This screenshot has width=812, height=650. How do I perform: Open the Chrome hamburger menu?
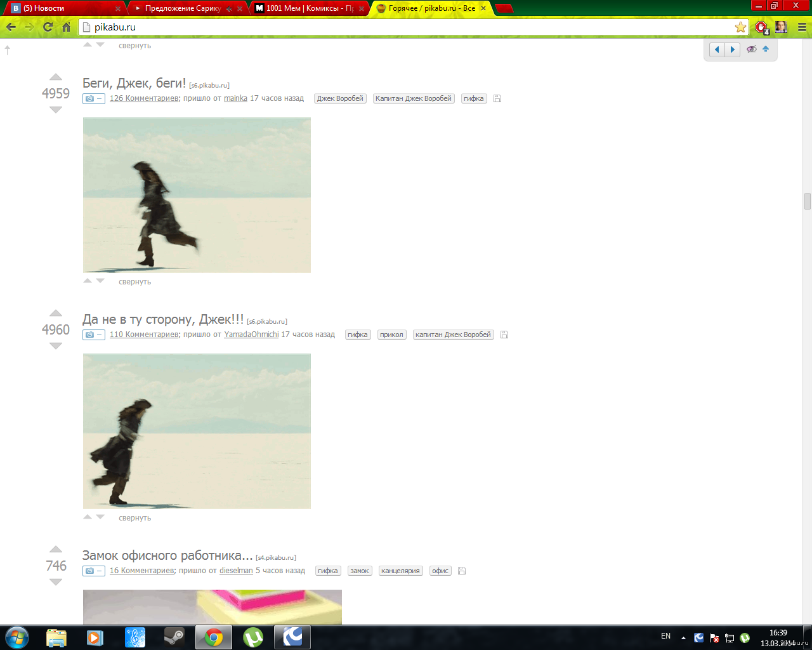click(802, 27)
